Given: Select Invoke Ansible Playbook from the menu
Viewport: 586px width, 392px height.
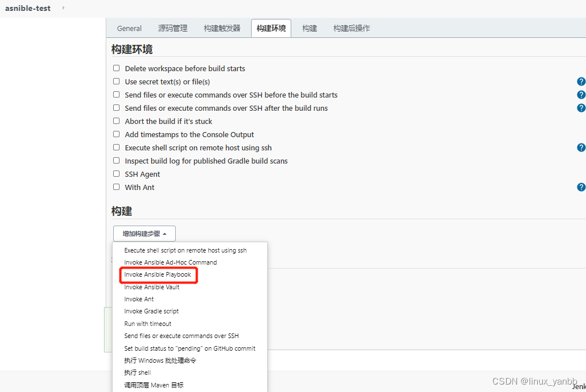Looking at the screenshot, I should [158, 275].
